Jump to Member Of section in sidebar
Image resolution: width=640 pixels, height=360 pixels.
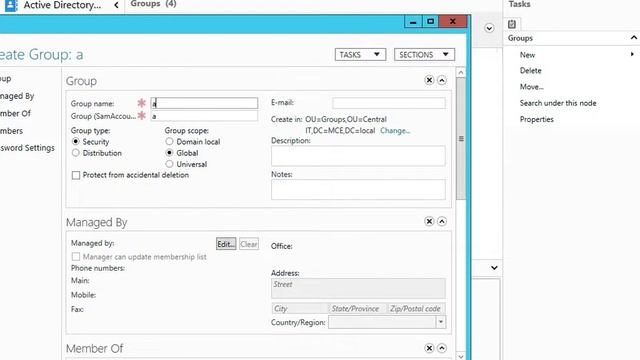[15, 113]
